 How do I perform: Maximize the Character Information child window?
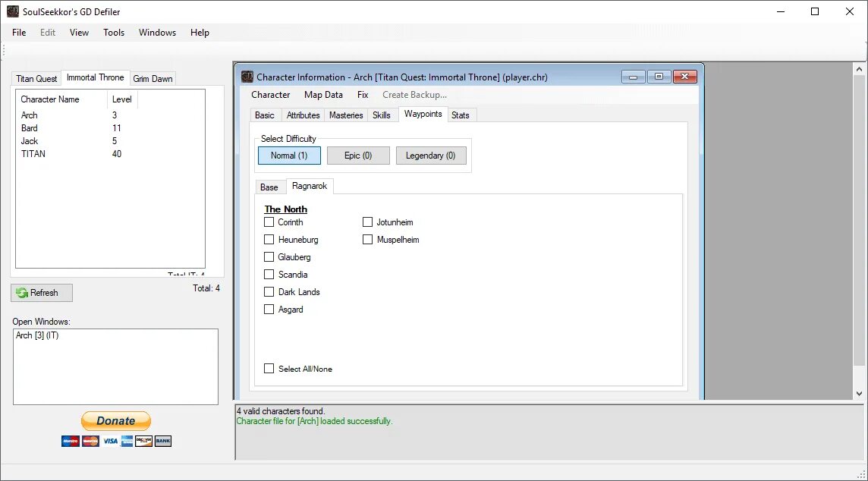point(659,77)
